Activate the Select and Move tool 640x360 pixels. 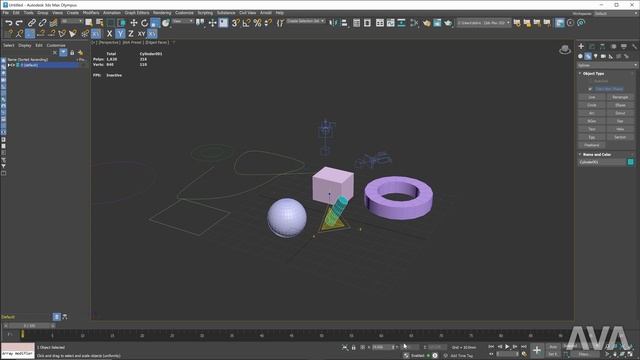(x=133, y=23)
